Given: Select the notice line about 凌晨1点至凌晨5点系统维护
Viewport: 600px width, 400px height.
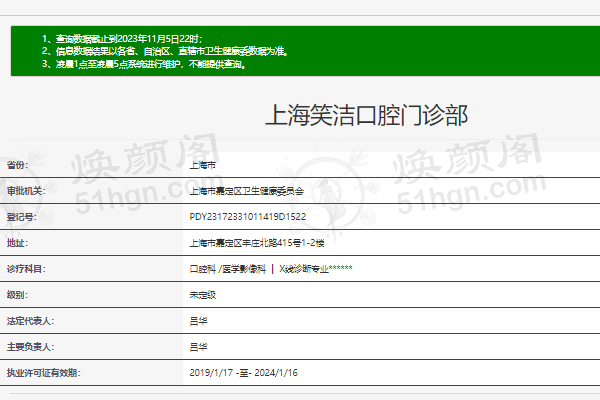Looking at the screenshot, I should (143, 64).
